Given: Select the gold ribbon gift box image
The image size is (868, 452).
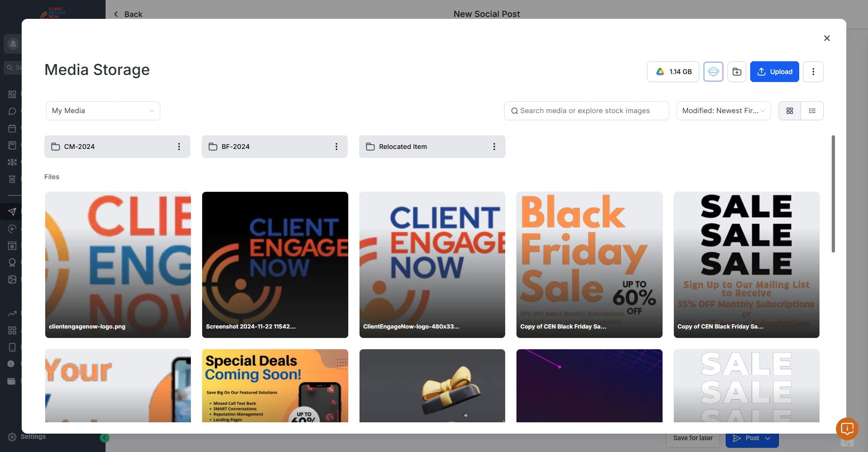Looking at the screenshot, I should click(432, 386).
